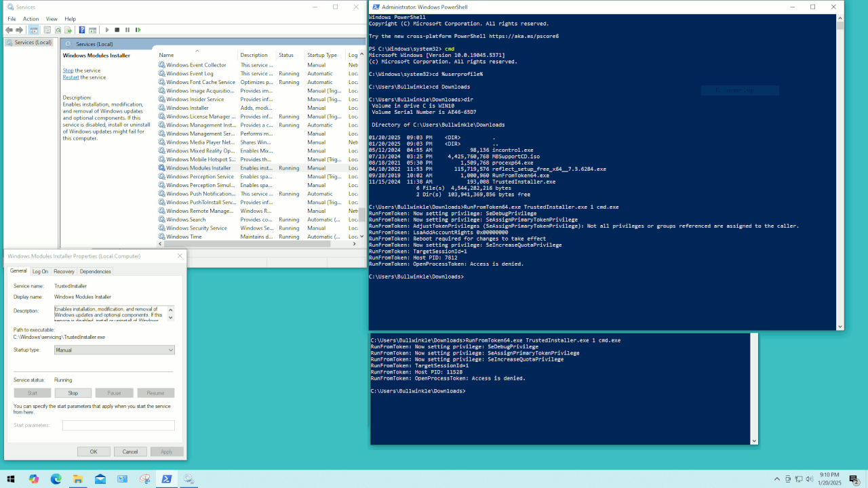The width and height of the screenshot is (868, 488).
Task: Switch to the General tab in Properties dialog
Action: point(18,270)
